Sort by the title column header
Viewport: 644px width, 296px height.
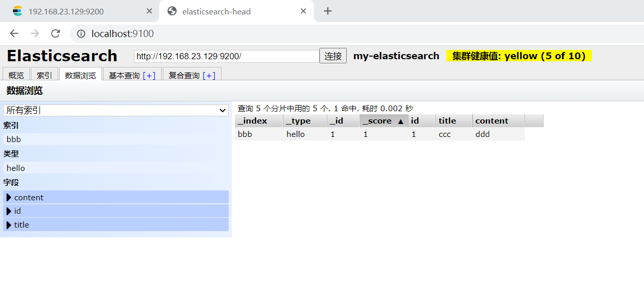[x=454, y=121]
